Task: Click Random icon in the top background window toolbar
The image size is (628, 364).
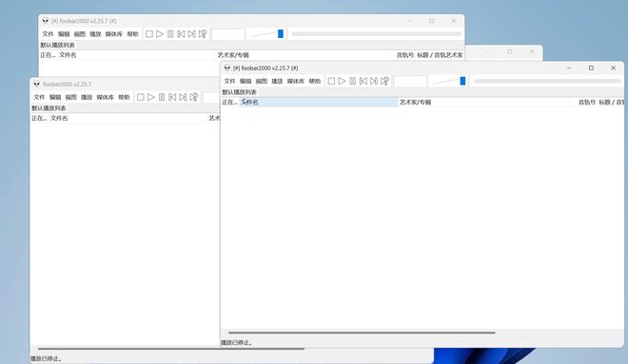Action: pos(203,34)
